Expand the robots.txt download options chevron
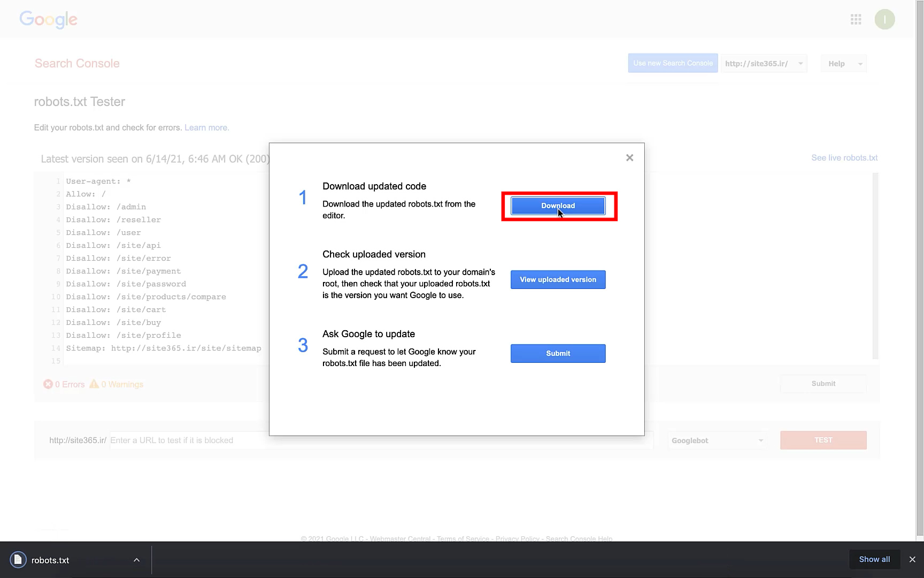 [x=136, y=560]
